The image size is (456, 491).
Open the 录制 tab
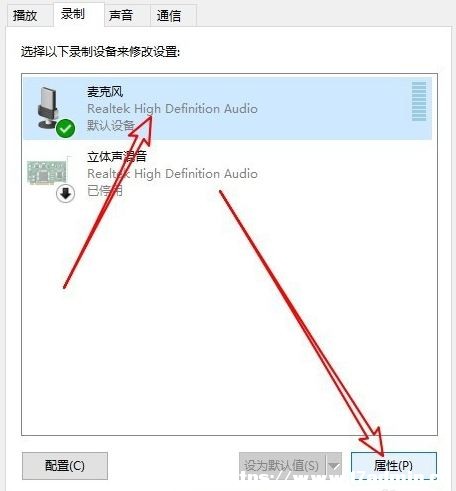[73, 14]
